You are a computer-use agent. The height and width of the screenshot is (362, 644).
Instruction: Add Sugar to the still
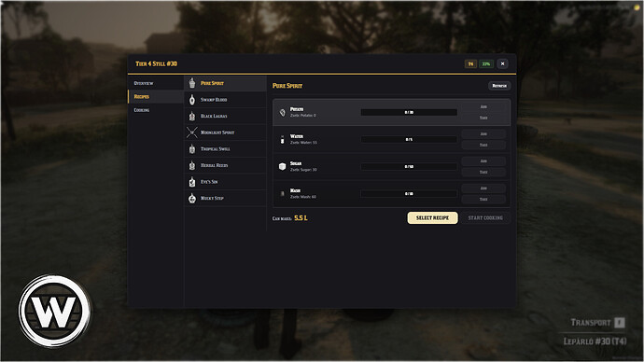(x=483, y=160)
